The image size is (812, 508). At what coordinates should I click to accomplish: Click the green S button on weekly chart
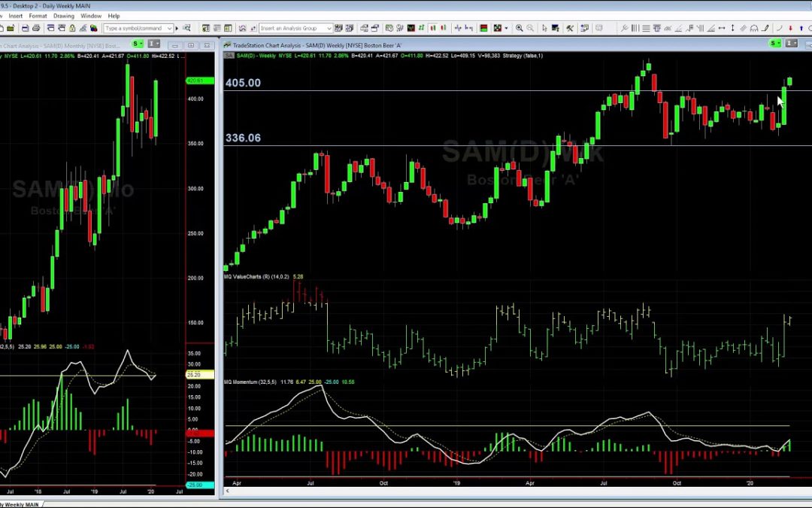coord(775,44)
